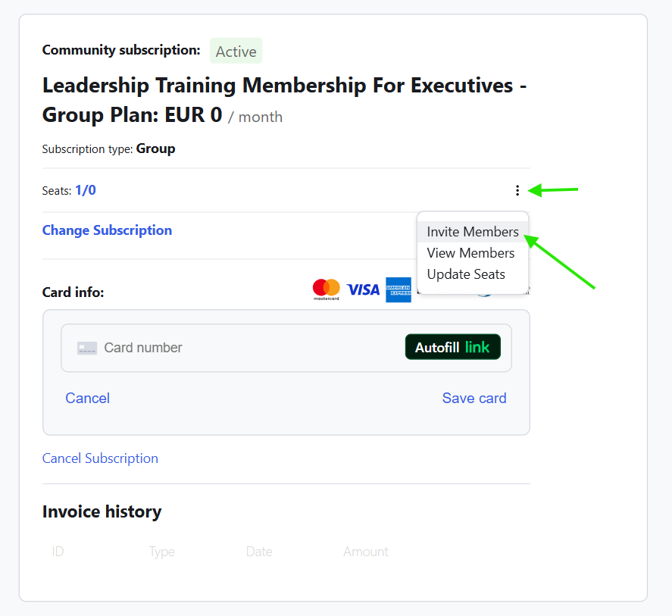Click the Active status badge
This screenshot has width=672, height=616.
[236, 52]
